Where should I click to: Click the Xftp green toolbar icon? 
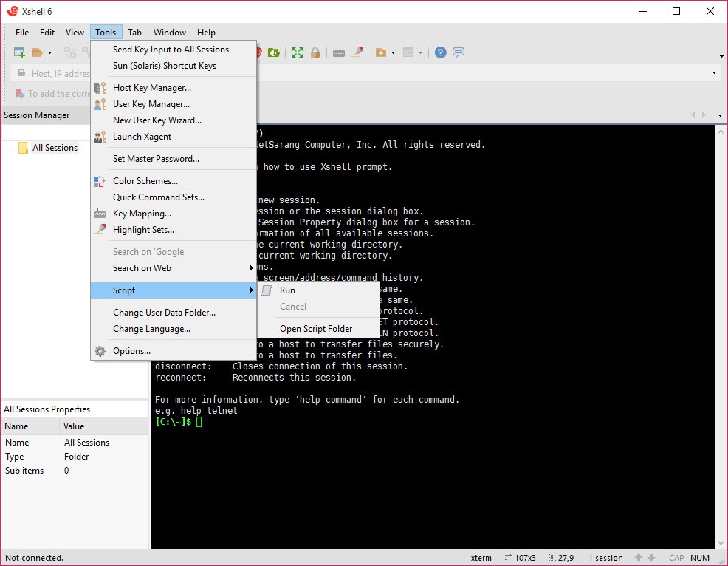click(x=273, y=52)
